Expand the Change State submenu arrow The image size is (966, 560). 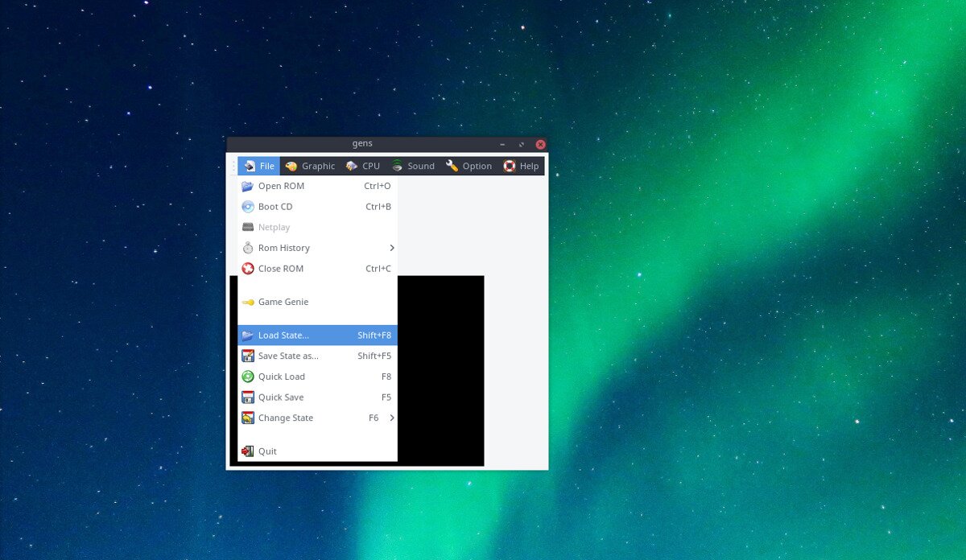(392, 418)
